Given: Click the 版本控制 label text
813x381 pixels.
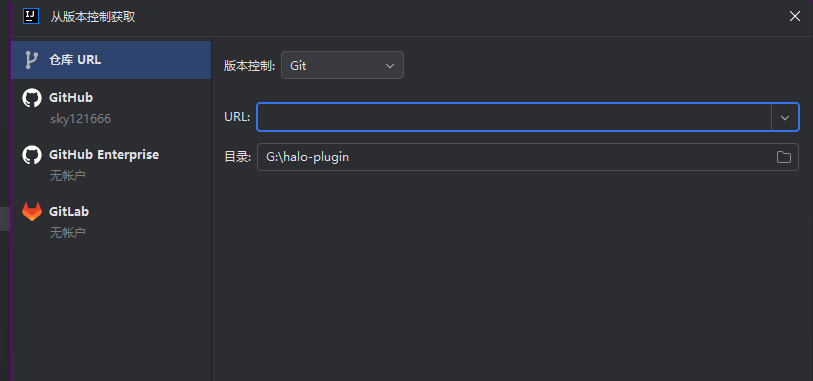Looking at the screenshot, I should coord(249,66).
